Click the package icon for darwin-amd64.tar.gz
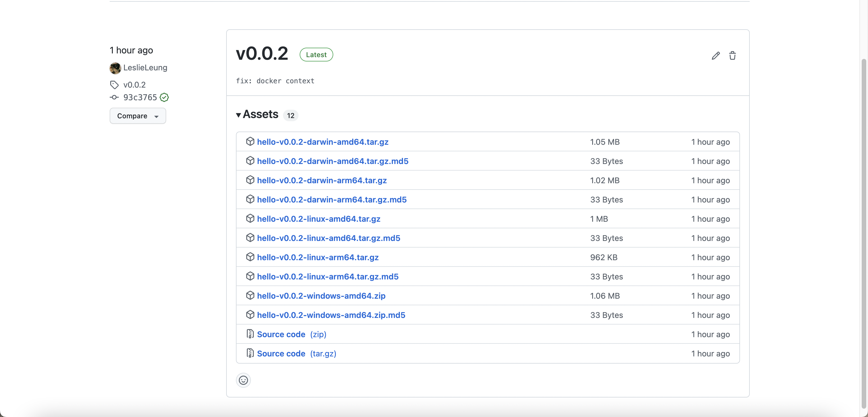This screenshot has height=417, width=868. point(250,142)
